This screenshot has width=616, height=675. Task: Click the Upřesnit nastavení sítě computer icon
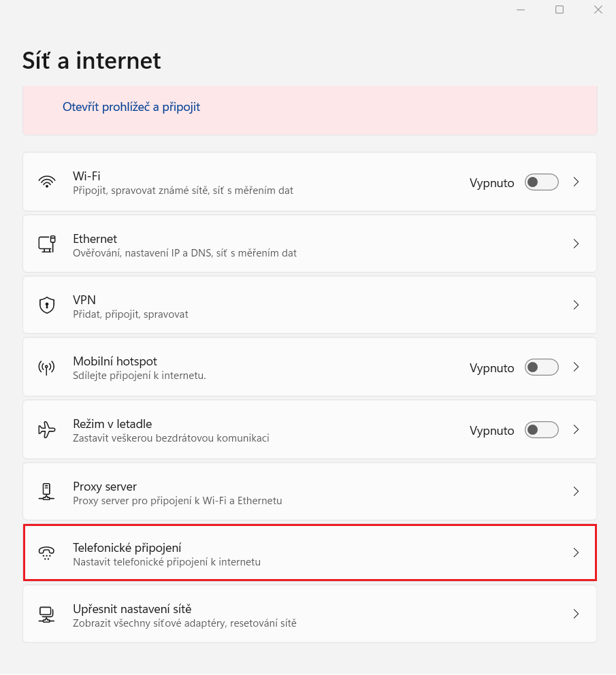(46, 614)
